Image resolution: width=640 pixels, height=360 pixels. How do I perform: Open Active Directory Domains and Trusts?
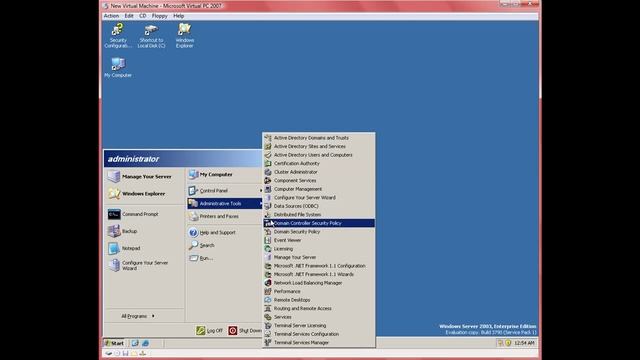pos(319,138)
